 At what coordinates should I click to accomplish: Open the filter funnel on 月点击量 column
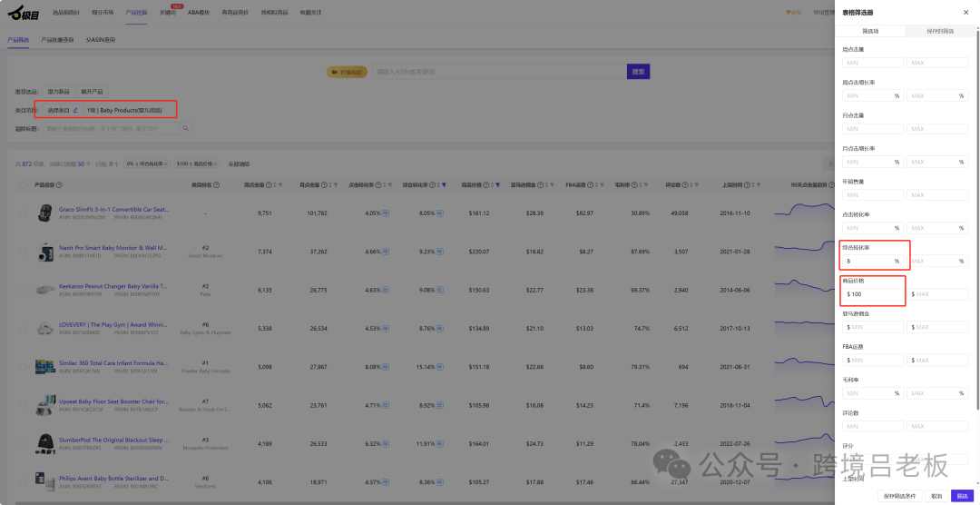point(336,184)
